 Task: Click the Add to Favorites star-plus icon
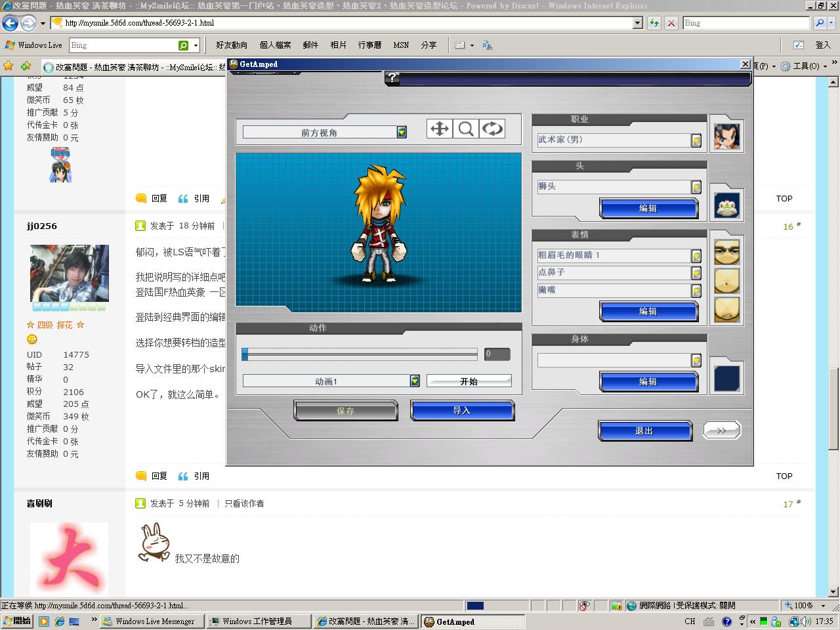(x=26, y=66)
